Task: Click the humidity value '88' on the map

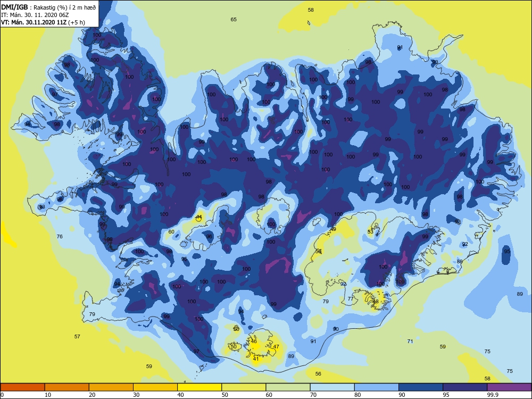Action: point(460,262)
